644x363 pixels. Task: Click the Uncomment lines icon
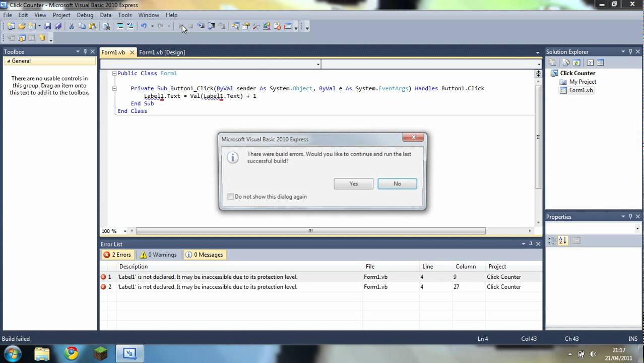pos(130,26)
